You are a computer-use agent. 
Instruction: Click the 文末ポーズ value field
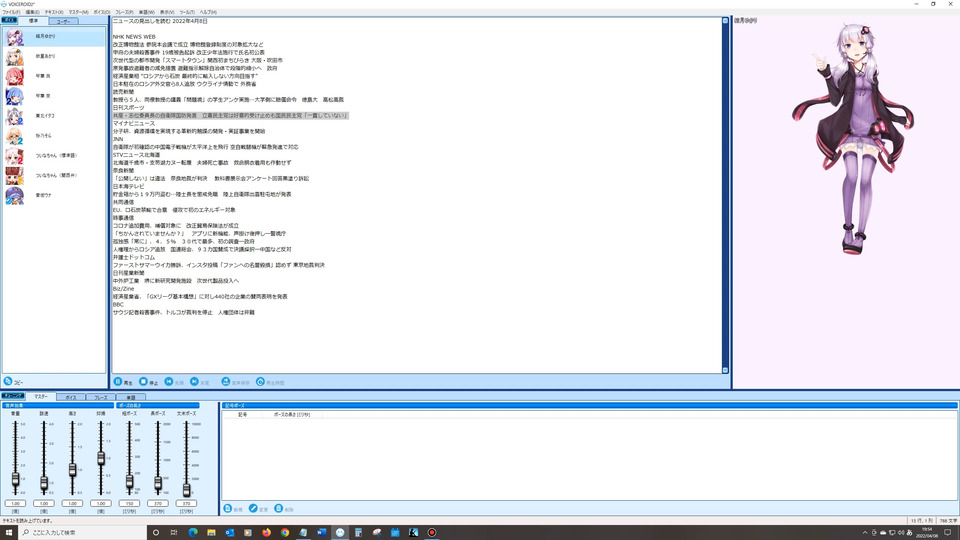pos(187,503)
